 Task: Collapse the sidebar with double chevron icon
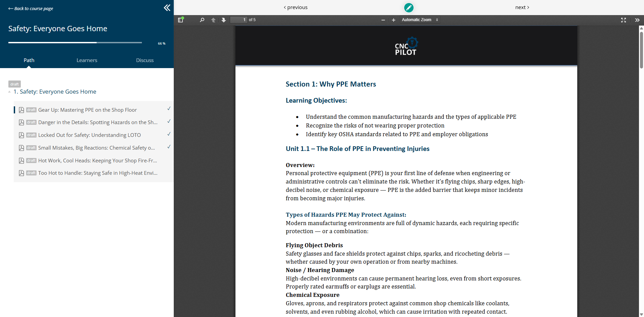167,8
